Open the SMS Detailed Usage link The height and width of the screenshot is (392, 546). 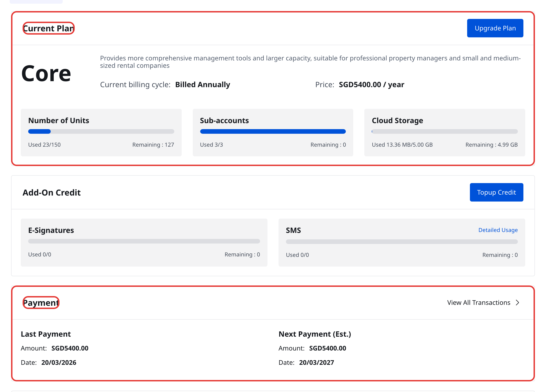498,230
